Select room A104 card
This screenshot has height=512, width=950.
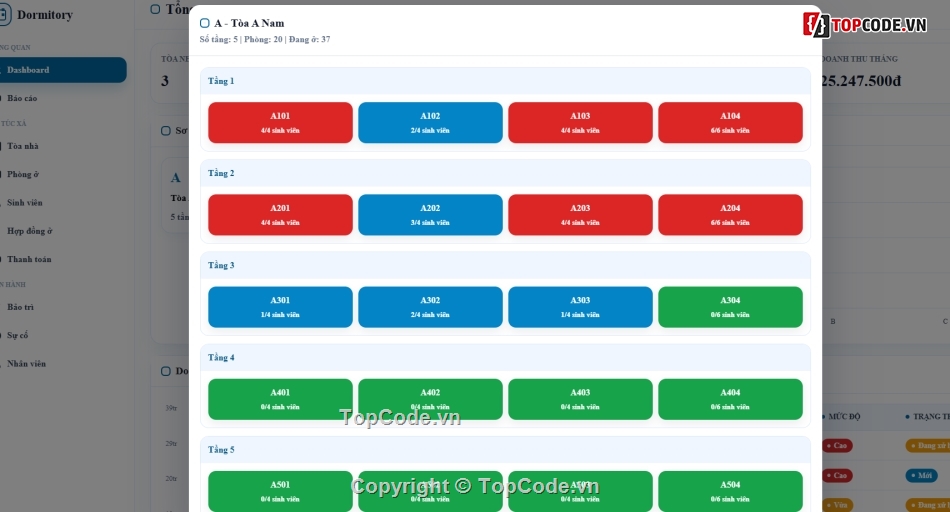click(730, 122)
